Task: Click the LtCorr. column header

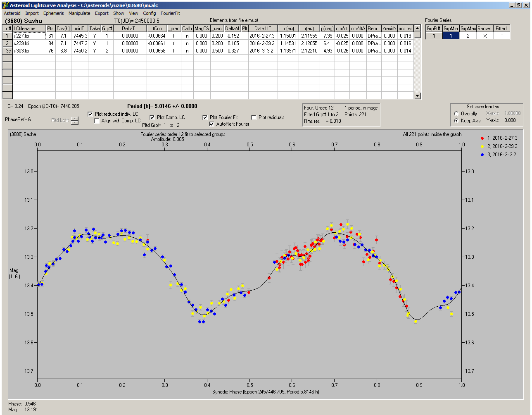Action: [157, 29]
